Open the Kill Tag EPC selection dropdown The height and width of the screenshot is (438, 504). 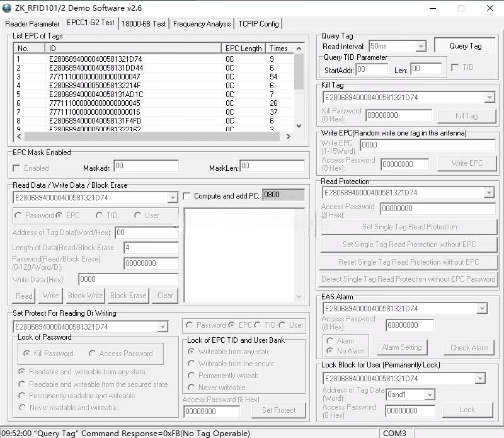tap(490, 98)
